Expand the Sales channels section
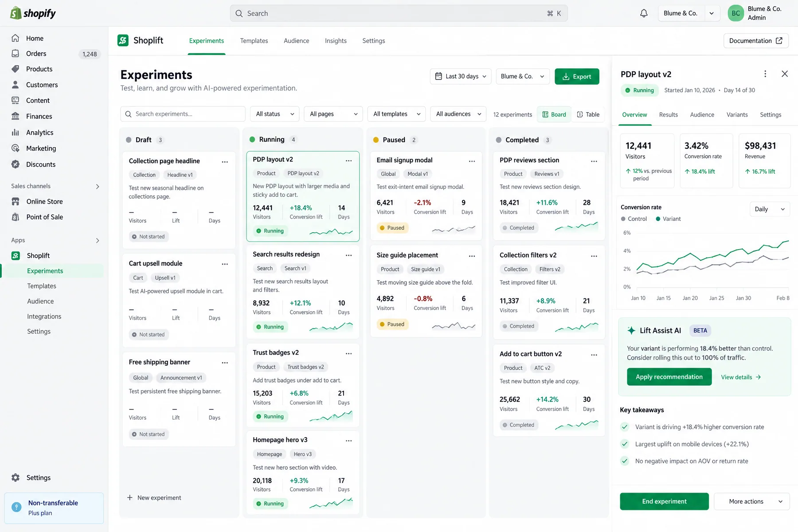798x532 pixels. coord(98,186)
